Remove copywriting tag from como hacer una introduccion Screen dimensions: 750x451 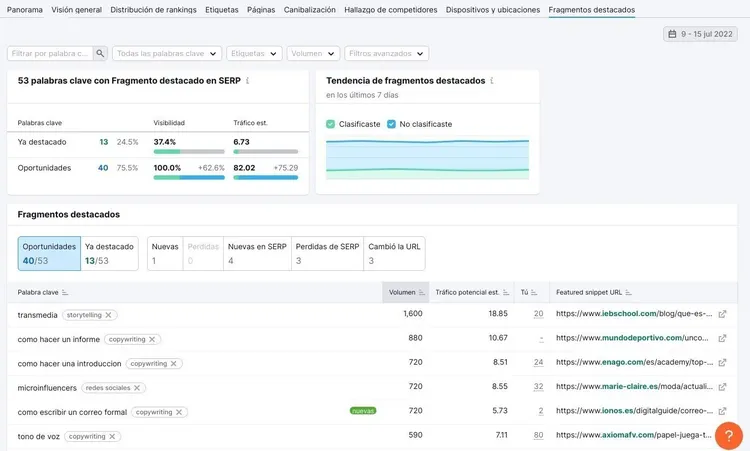(174, 363)
